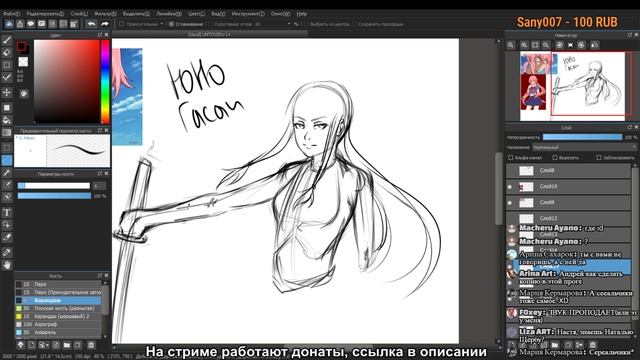Click Navigator fit-to-window icon
The image size is (640, 360).
pyautogui.click(x=535, y=45)
